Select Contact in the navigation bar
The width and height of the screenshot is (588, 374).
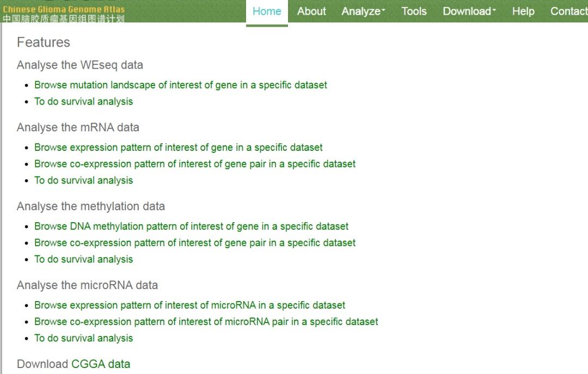click(x=568, y=11)
